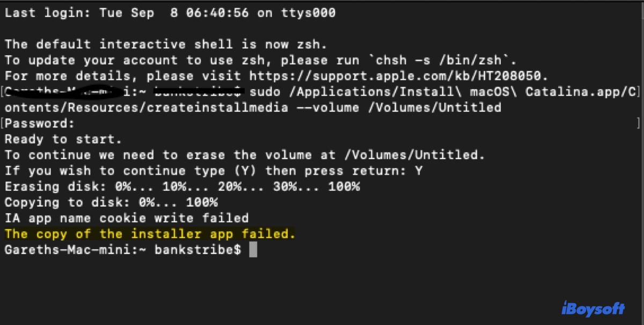Click the "IA app name cookie write failed" line
This screenshot has height=325, width=644.
click(x=127, y=218)
